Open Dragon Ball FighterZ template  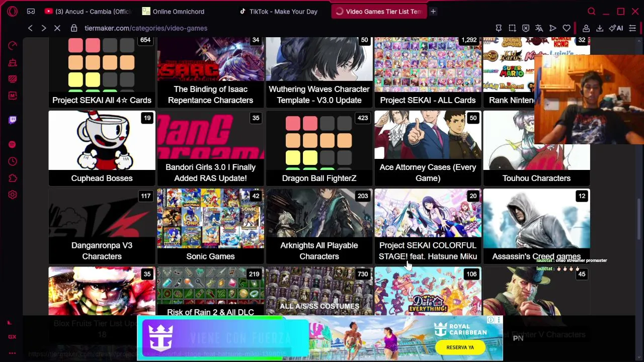[x=319, y=148]
